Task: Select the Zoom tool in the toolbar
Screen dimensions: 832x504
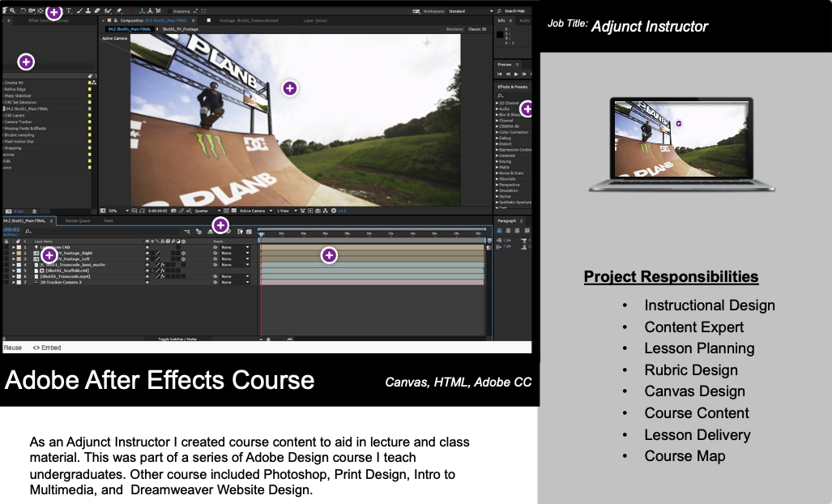Action: point(12,11)
